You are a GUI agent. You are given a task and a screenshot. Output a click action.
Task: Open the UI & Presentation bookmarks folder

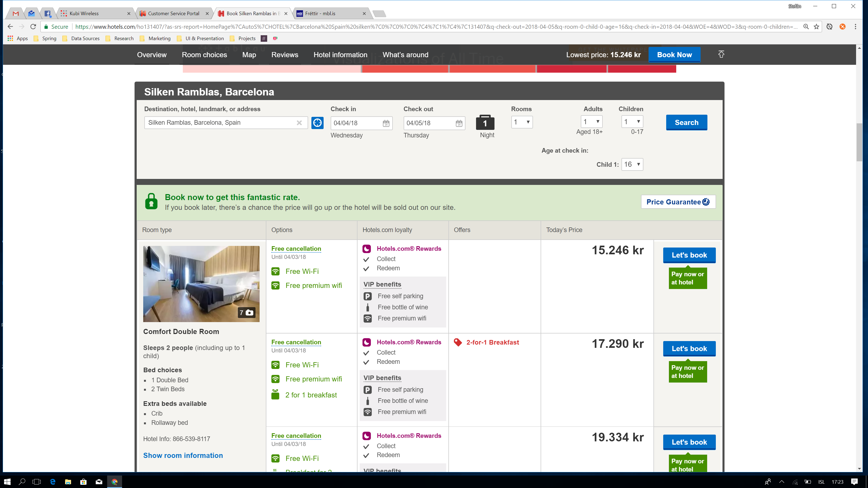[x=200, y=38]
